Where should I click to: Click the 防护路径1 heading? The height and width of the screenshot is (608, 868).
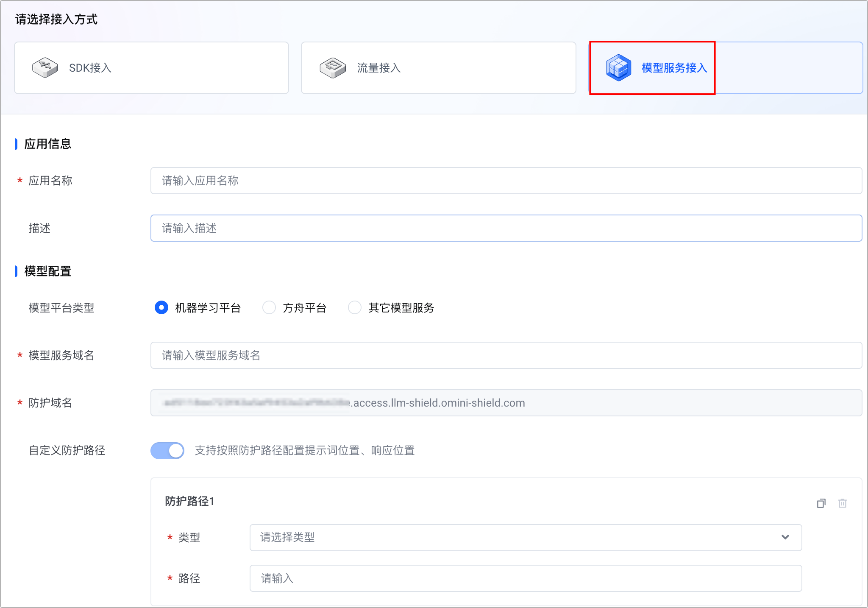pyautogui.click(x=189, y=501)
